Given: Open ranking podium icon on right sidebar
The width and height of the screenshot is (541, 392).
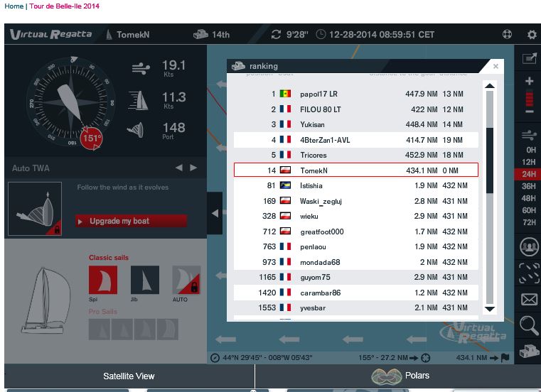Looking at the screenshot, I should pyautogui.click(x=529, y=351).
